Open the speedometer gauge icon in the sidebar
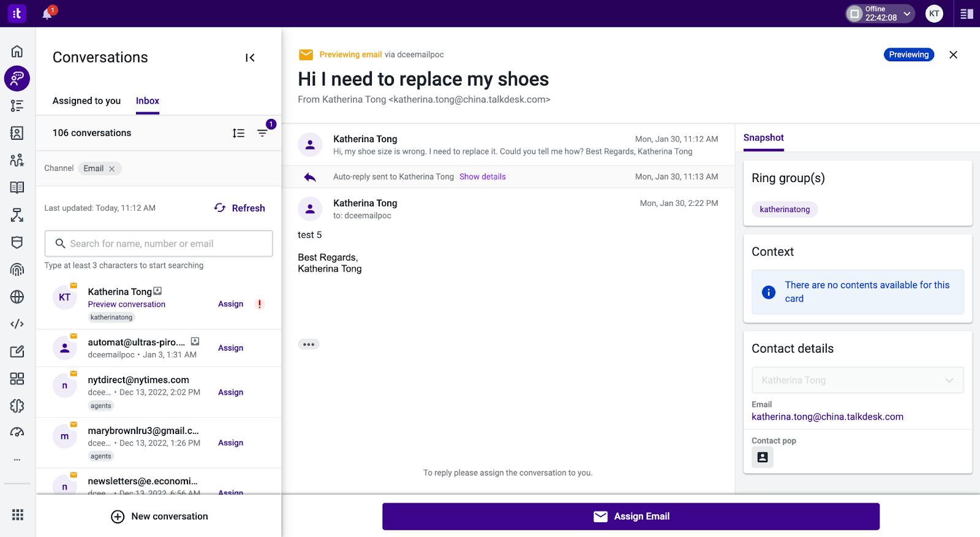The height and width of the screenshot is (537, 980). pyautogui.click(x=17, y=433)
